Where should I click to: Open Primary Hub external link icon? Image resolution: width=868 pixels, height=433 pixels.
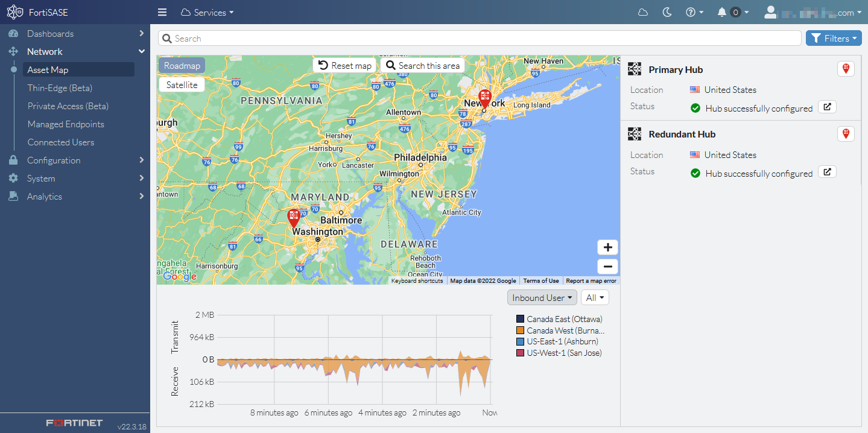(x=828, y=107)
